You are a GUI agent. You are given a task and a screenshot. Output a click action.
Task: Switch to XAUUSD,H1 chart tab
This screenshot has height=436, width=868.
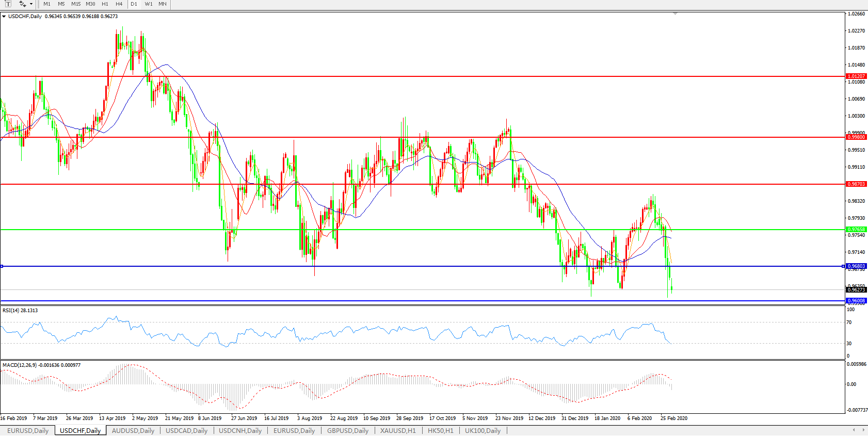pos(398,430)
